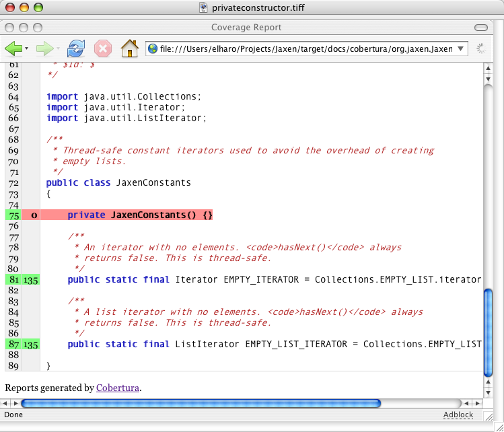Open the Cobertura link

[x=118, y=388]
